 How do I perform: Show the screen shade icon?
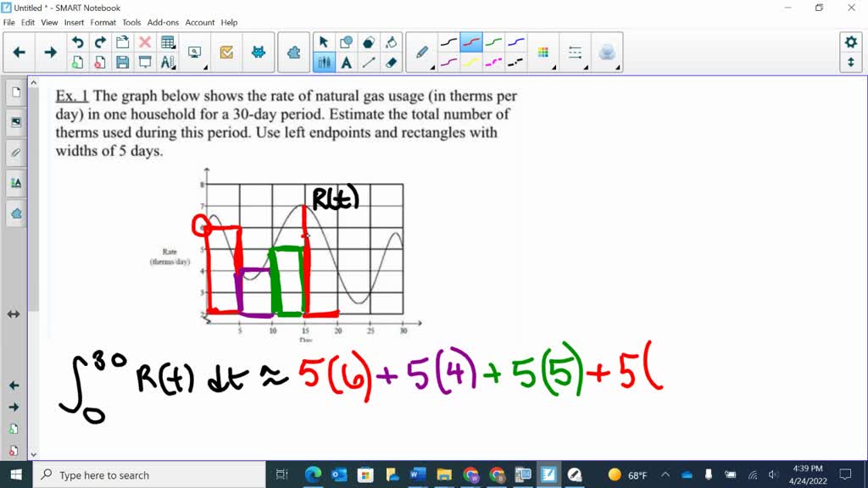[145, 63]
